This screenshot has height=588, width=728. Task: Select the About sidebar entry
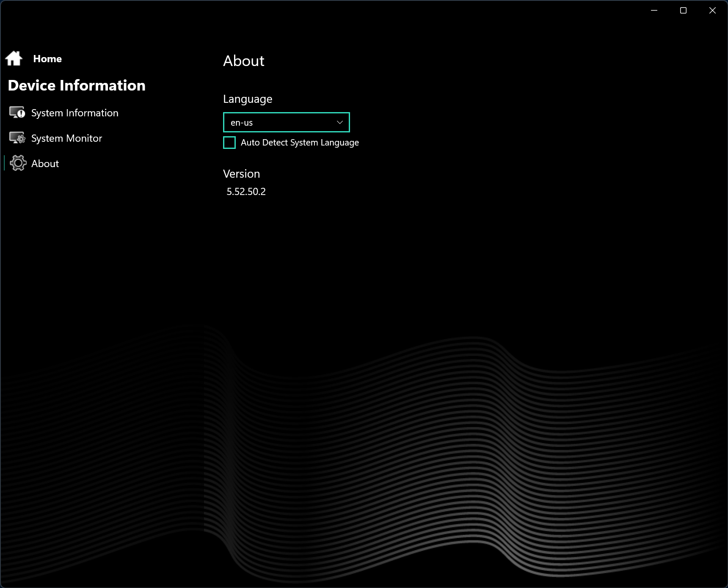pyautogui.click(x=45, y=164)
